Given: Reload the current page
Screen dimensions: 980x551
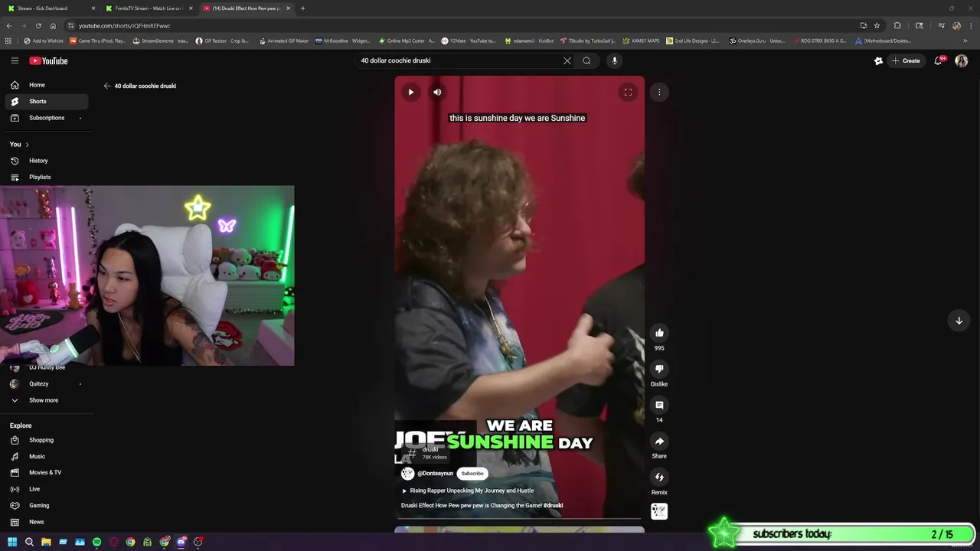Looking at the screenshot, I should pos(38,25).
